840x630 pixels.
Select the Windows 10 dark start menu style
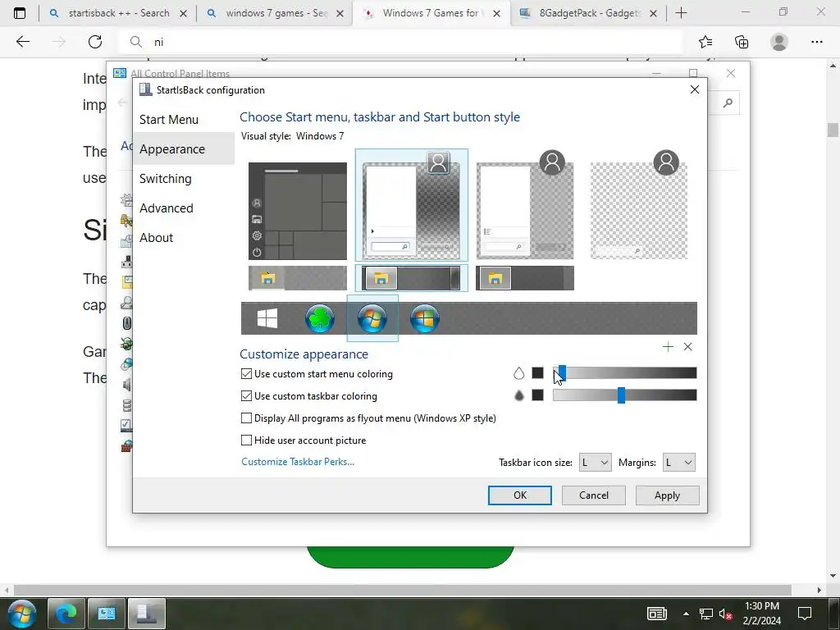point(298,211)
